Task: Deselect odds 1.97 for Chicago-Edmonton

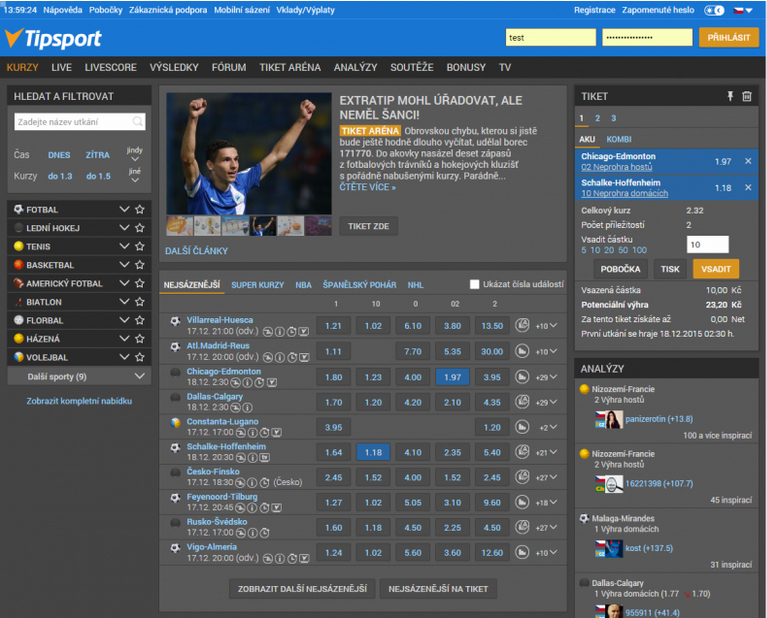Action: (452, 377)
